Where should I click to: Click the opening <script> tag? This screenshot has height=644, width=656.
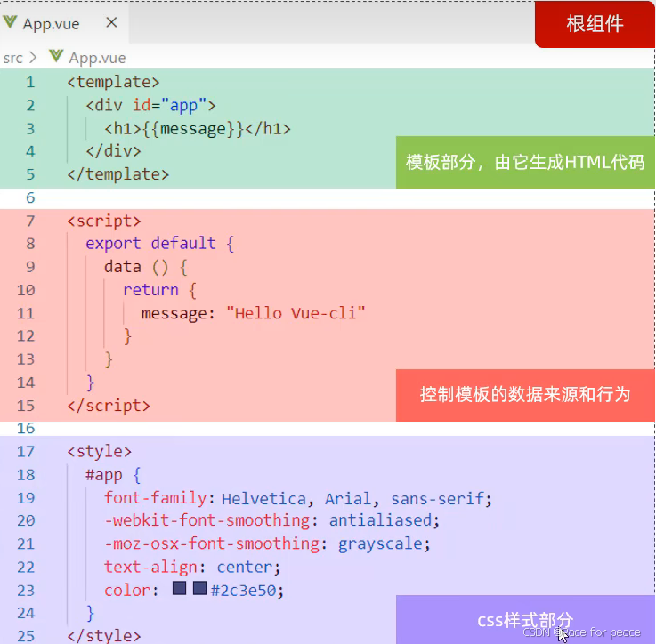pyautogui.click(x=104, y=221)
